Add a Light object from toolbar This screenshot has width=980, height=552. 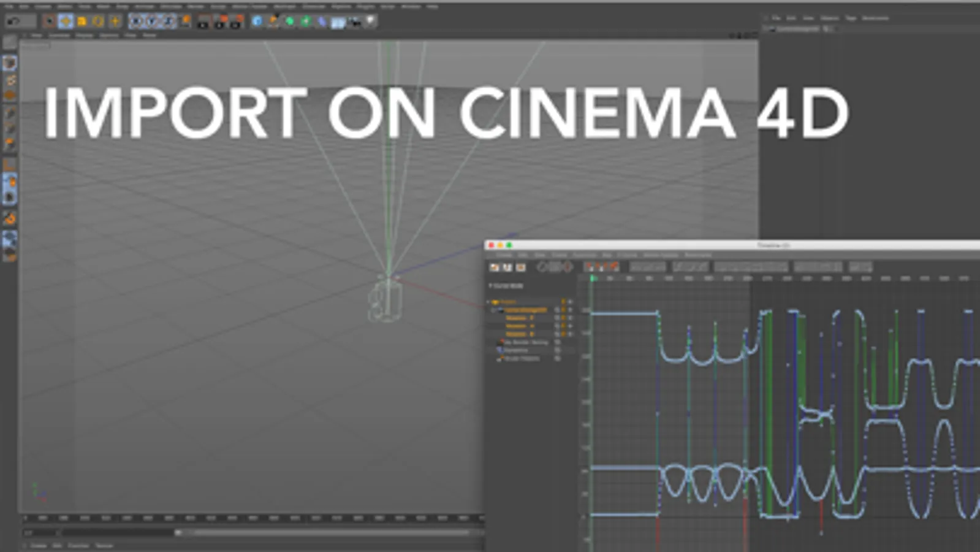(370, 21)
